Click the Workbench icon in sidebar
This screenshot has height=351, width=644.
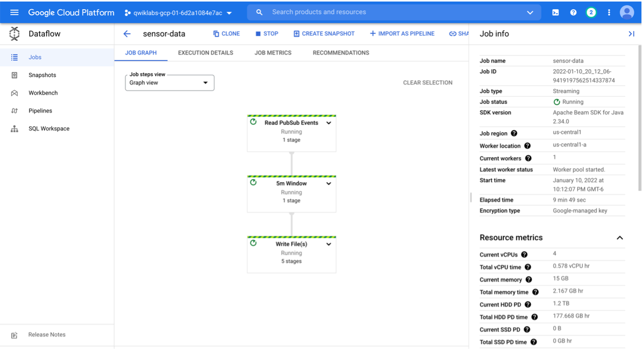[15, 93]
